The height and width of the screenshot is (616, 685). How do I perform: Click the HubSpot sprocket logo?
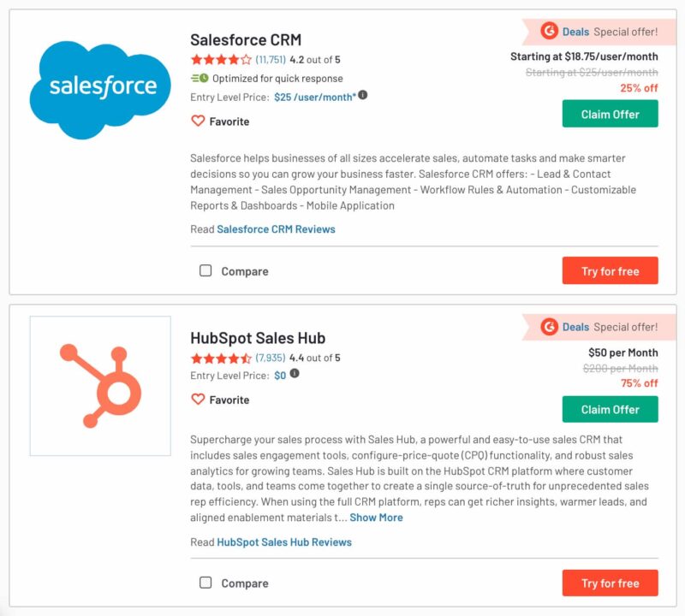point(100,386)
